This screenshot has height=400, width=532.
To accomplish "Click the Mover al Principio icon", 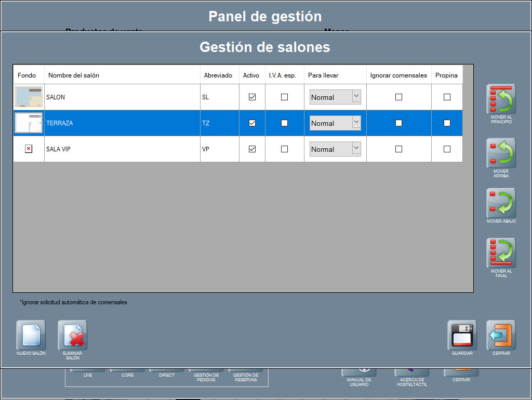I will (x=501, y=99).
